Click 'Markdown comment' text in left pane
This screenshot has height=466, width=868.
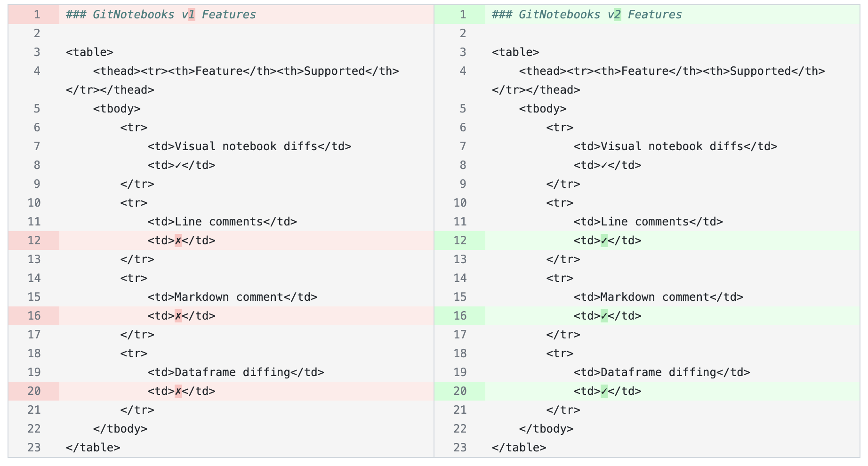[x=229, y=297]
